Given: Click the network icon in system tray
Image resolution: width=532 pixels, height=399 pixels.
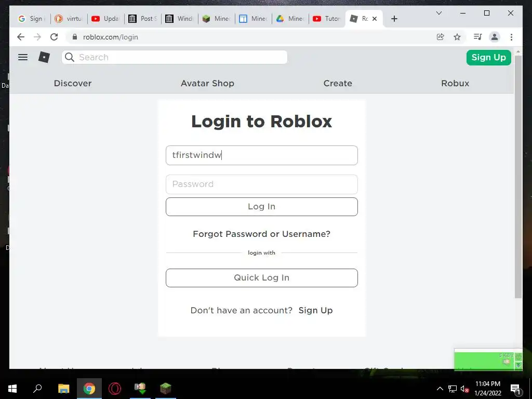Looking at the screenshot, I should (453, 389).
